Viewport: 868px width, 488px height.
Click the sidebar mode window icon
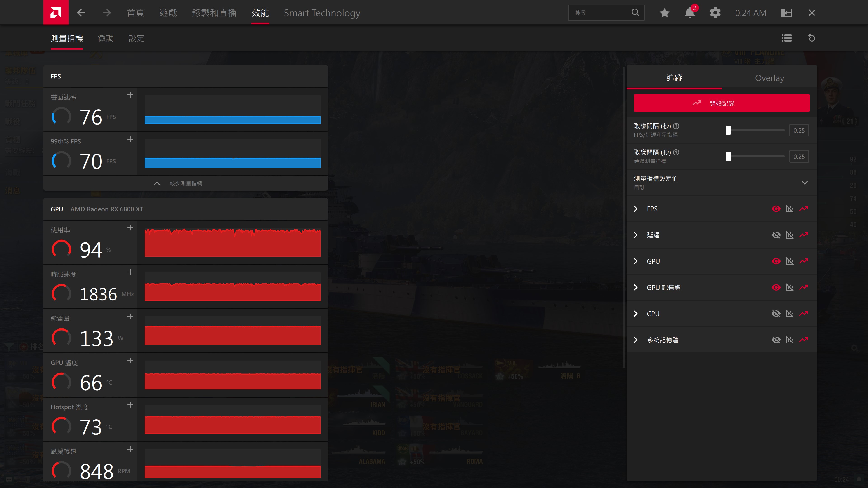[x=786, y=13]
